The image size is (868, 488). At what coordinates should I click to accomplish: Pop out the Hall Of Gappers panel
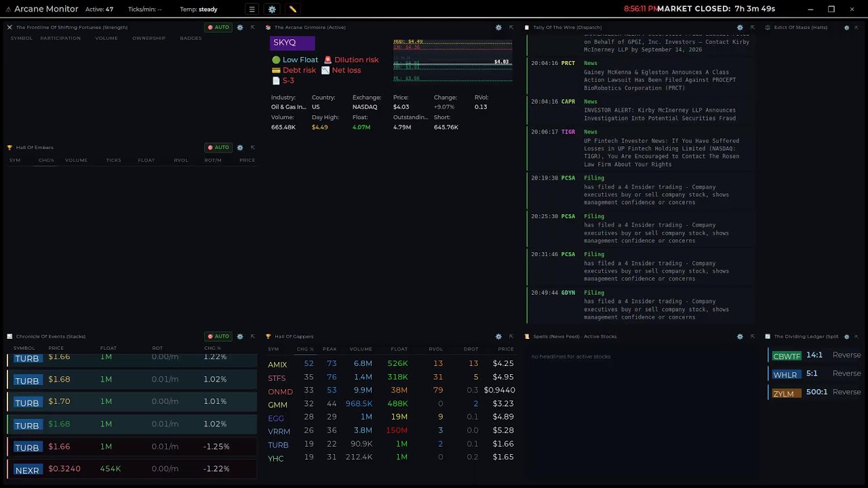pyautogui.click(x=511, y=336)
